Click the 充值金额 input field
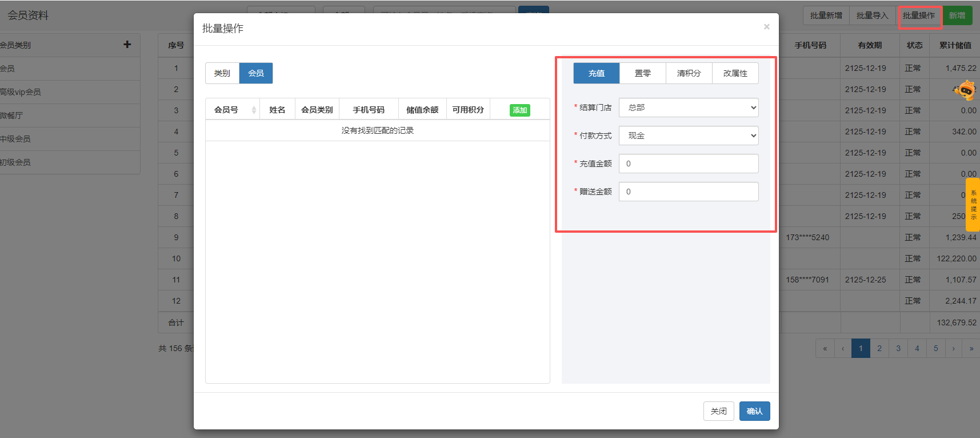980x438 pixels. [688, 164]
